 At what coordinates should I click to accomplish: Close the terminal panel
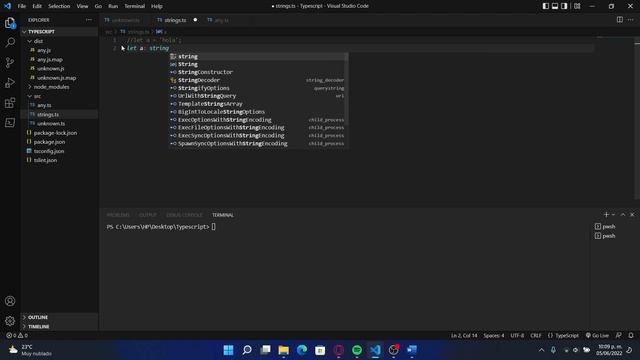(632, 215)
